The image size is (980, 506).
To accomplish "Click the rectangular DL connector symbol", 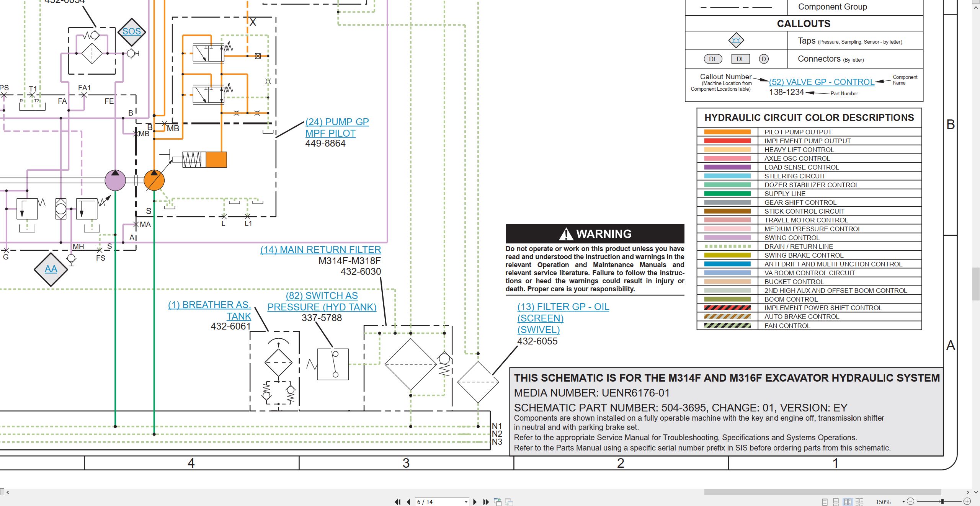I will 740,59.
